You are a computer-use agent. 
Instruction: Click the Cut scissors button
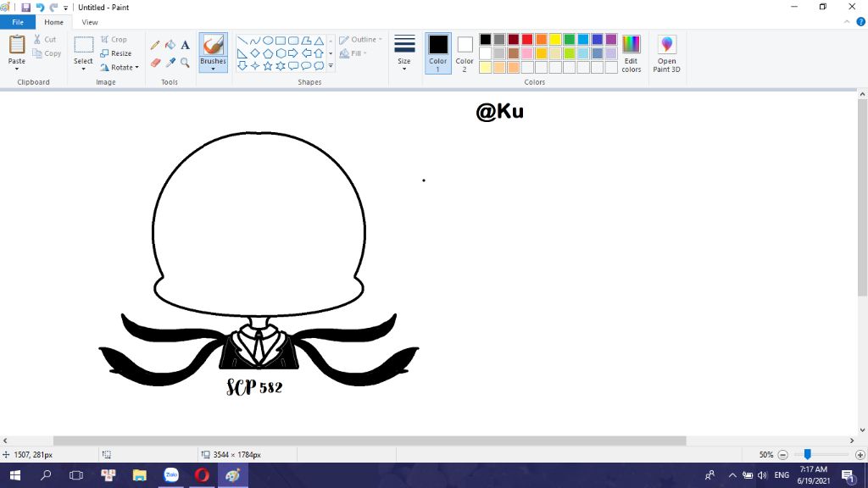[45, 39]
